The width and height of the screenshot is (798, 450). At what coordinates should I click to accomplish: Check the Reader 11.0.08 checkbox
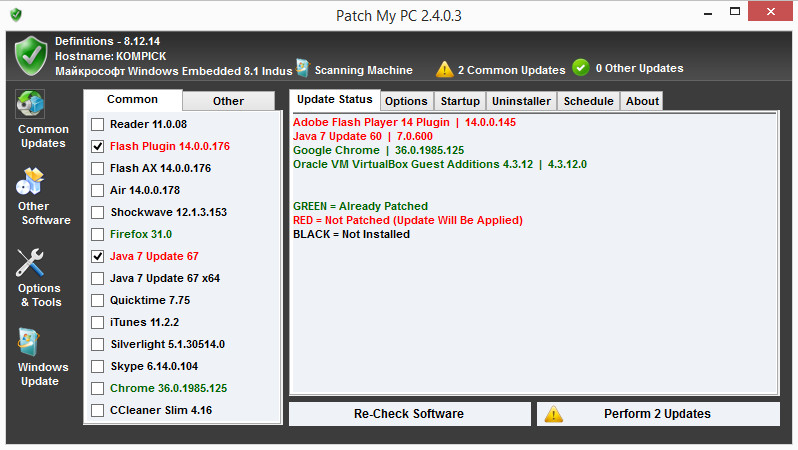pyautogui.click(x=97, y=124)
